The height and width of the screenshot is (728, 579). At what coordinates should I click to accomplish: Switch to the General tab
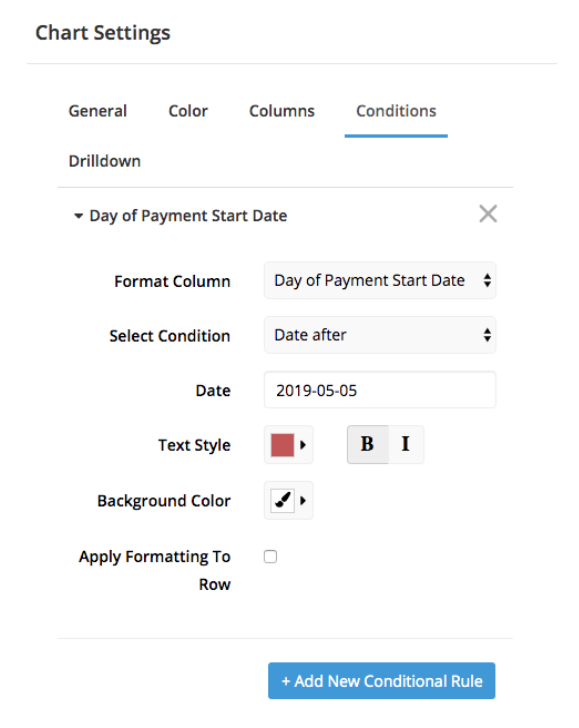tap(98, 111)
